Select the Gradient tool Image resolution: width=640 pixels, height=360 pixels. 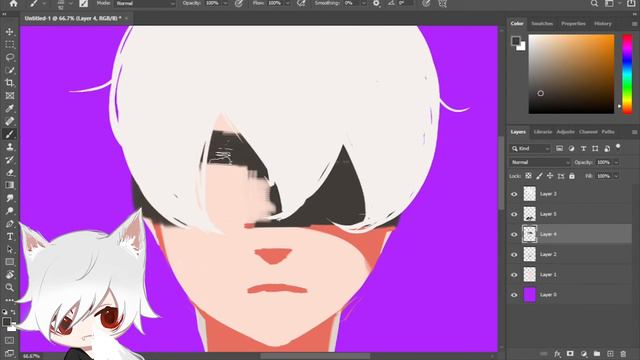coord(10,185)
